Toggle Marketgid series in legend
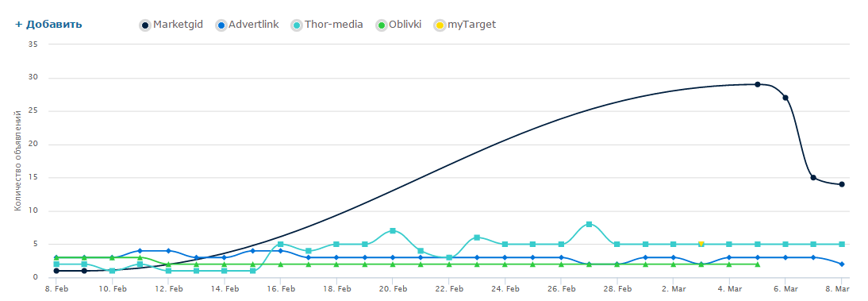The width and height of the screenshot is (868, 301). click(x=171, y=25)
